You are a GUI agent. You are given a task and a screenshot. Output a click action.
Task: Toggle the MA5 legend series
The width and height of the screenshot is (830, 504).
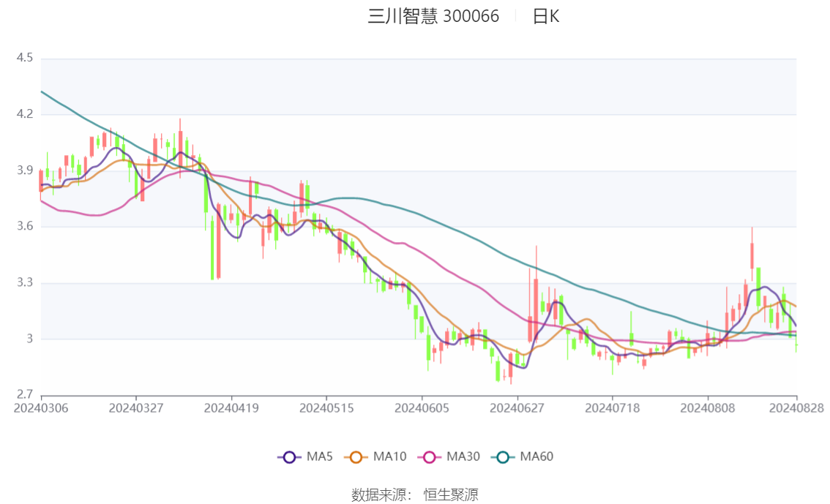[x=305, y=457]
